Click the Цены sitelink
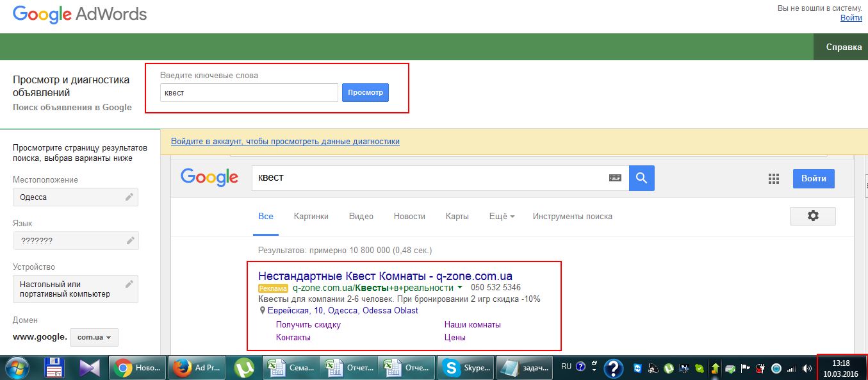The width and height of the screenshot is (868, 380). 455,337
